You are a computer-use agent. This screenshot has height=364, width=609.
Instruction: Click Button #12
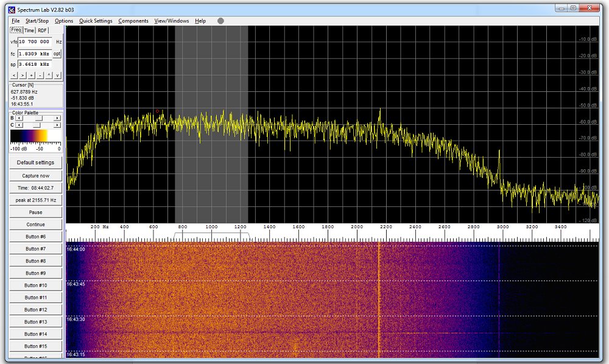click(x=36, y=310)
